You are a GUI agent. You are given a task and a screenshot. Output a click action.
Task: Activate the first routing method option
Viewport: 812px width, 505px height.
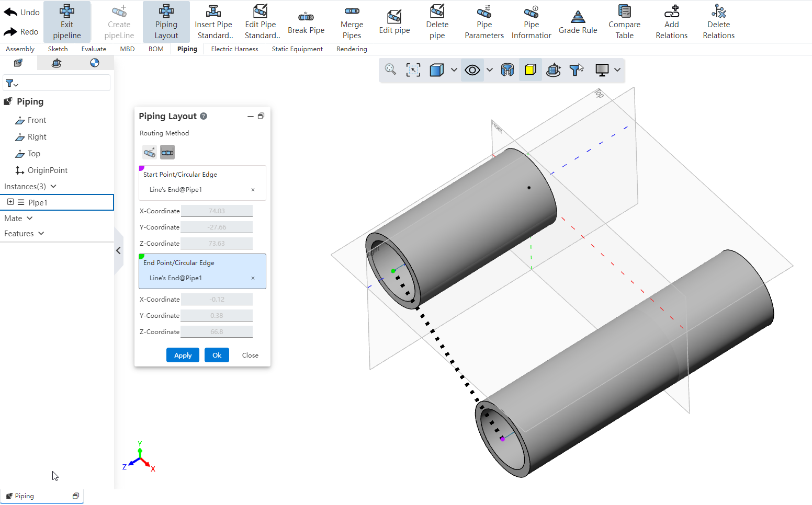tap(149, 152)
